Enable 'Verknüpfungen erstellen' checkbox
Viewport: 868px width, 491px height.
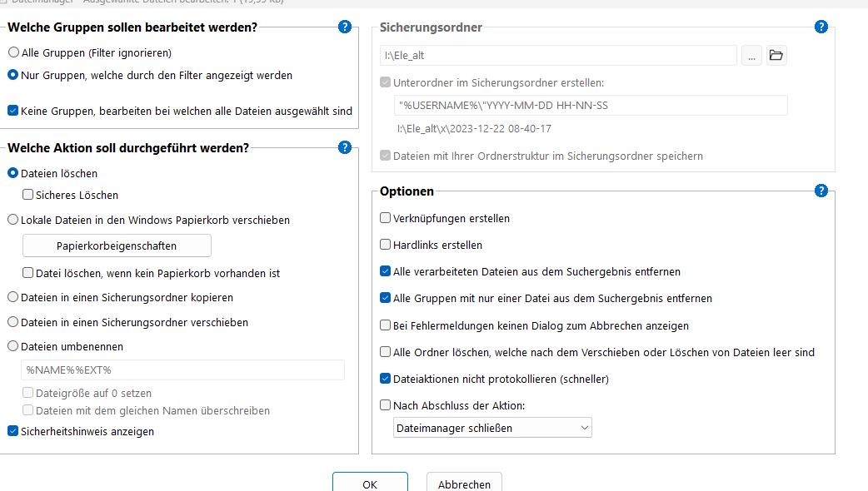[385, 218]
